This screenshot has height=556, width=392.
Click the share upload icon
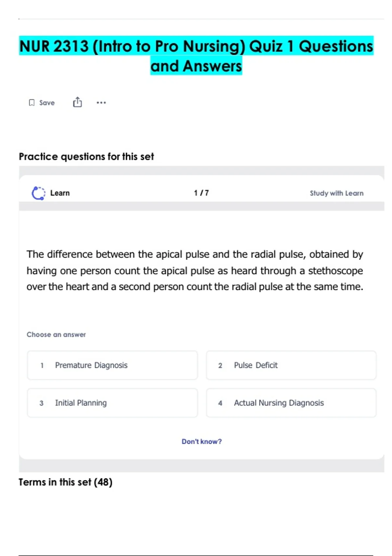pos(77,102)
